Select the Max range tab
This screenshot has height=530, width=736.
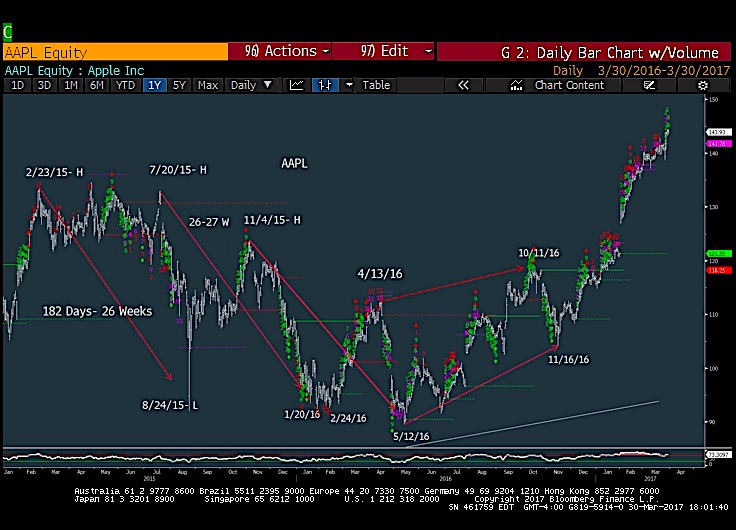point(208,85)
